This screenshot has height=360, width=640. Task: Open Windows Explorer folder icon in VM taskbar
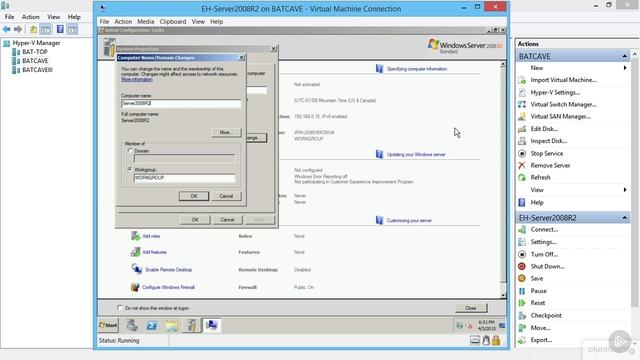(x=172, y=325)
